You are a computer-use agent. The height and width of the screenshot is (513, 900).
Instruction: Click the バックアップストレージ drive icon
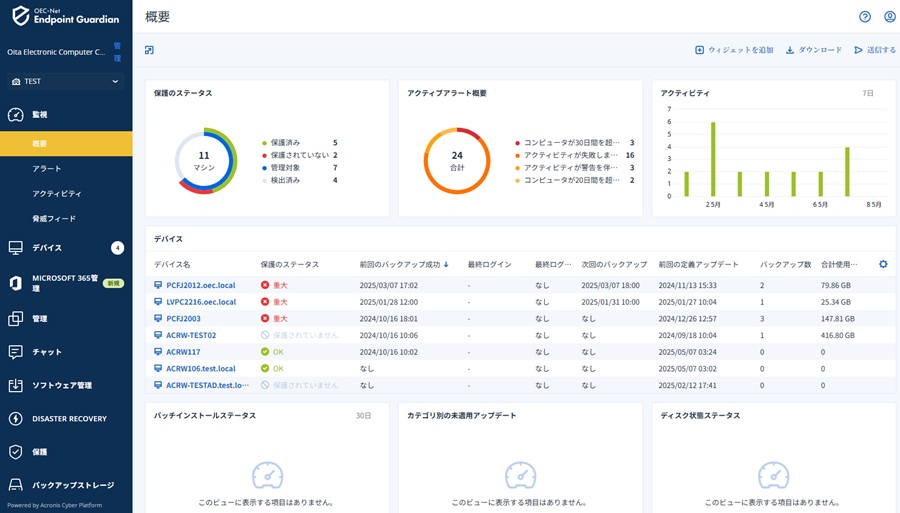(15, 485)
